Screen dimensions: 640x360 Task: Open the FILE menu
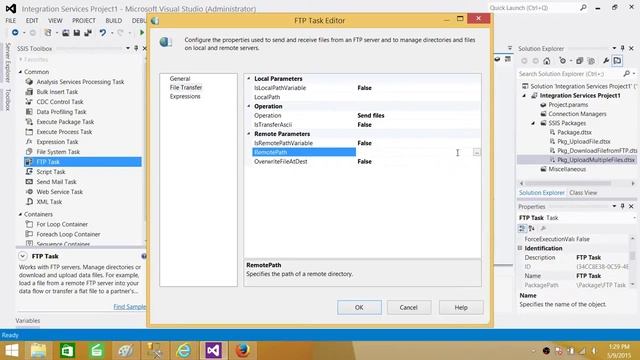pyautogui.click(x=10, y=20)
